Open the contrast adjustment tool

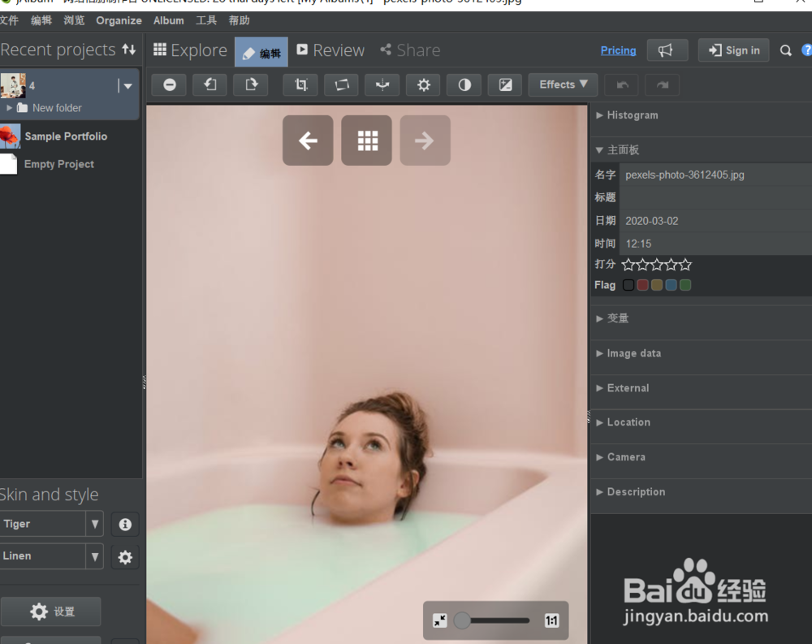[464, 84]
